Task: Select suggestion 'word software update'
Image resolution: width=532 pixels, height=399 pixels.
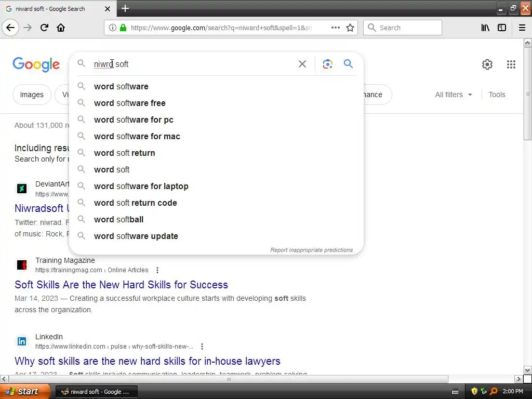Action: point(216,236)
